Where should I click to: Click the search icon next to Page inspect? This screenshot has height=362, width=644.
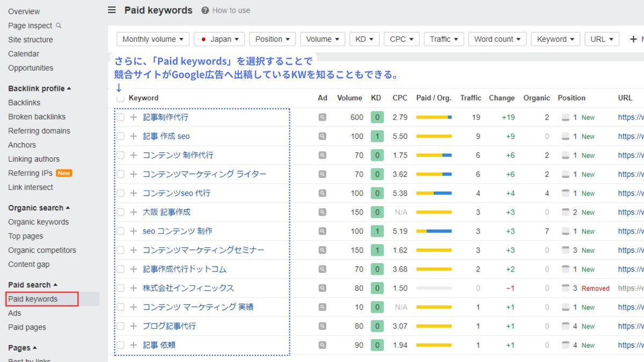click(58, 25)
